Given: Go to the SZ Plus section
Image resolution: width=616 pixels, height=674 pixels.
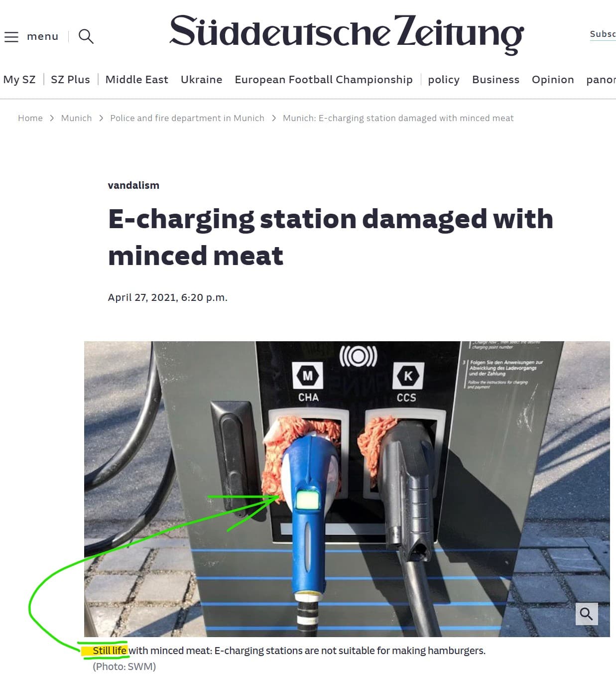Looking at the screenshot, I should 70,80.
